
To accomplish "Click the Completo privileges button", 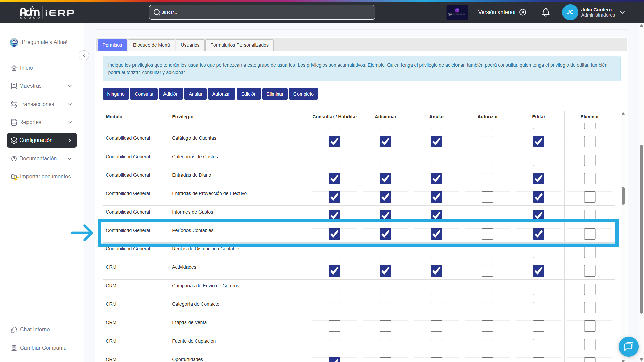I will pos(303,94).
